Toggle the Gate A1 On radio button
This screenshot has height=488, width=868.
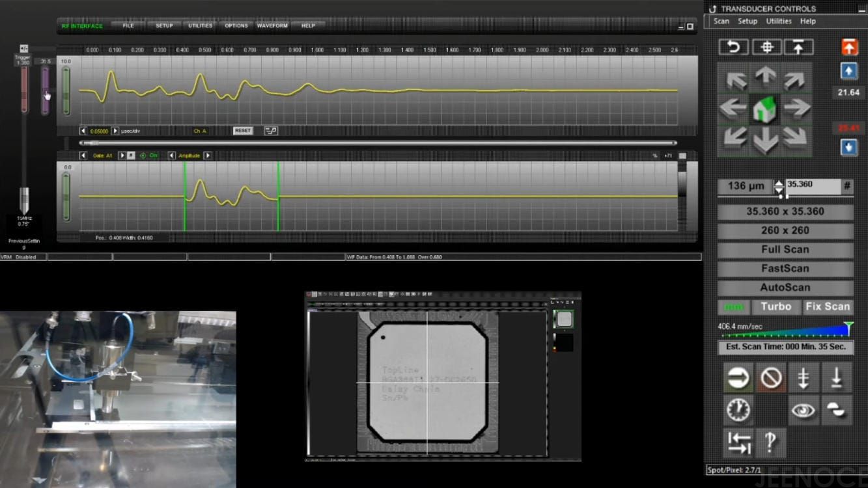pyautogui.click(x=143, y=156)
